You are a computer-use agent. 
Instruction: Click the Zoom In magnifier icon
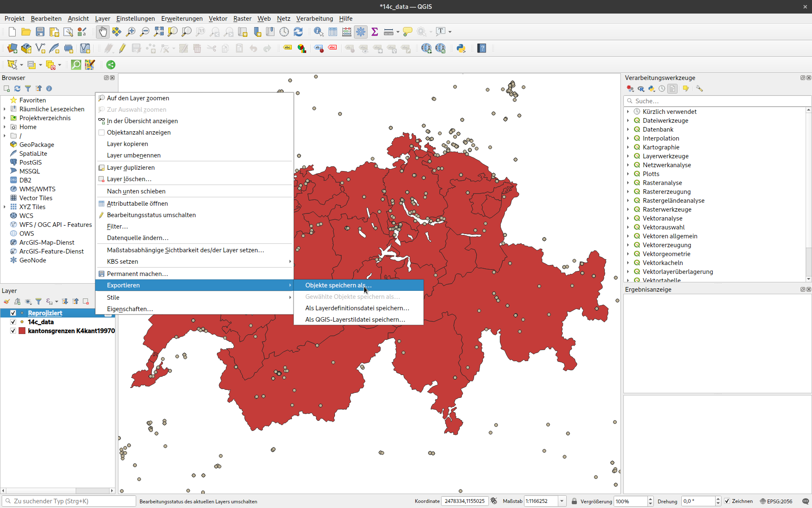131,32
